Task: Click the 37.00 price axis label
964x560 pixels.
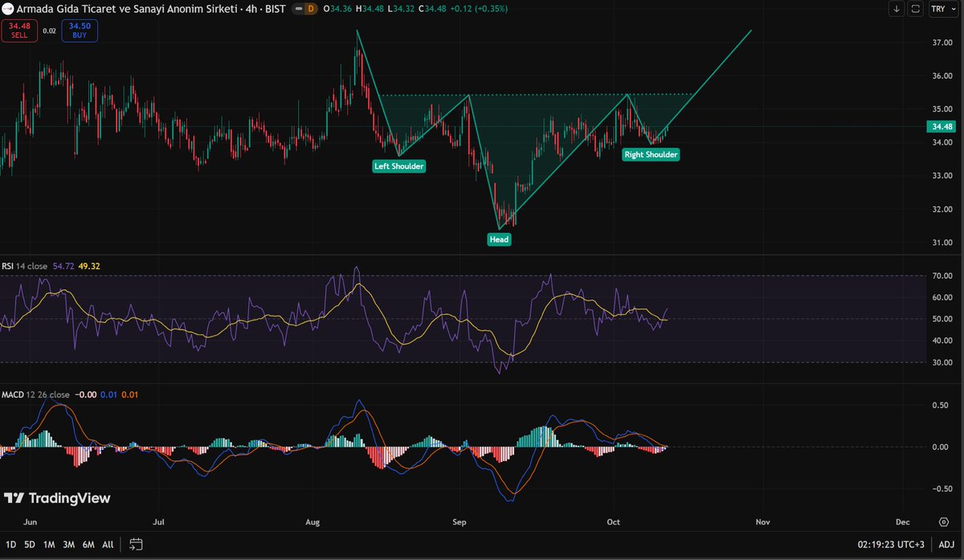Action: (x=941, y=43)
